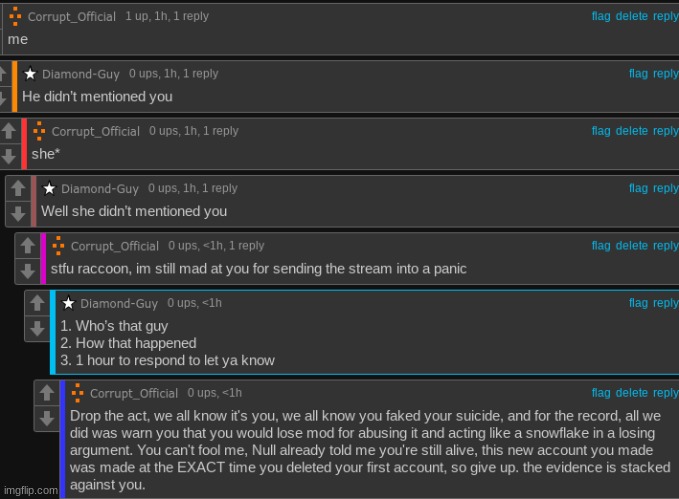Image resolution: width=679 pixels, height=499 pixels.
Task: Downvote the "stfu raccoon" comment
Action: [x=27, y=270]
